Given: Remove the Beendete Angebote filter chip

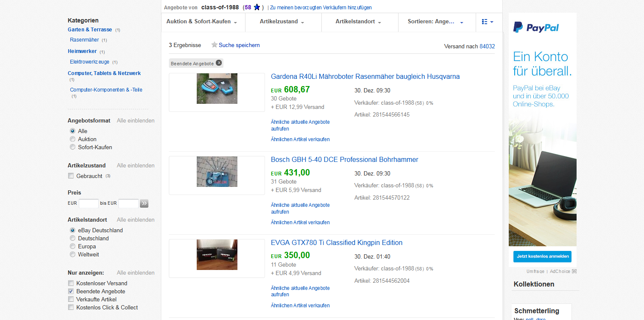Looking at the screenshot, I should click(x=219, y=63).
